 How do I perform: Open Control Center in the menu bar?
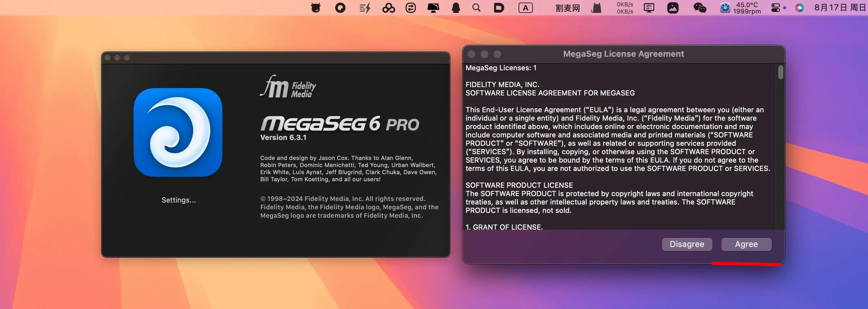point(775,8)
